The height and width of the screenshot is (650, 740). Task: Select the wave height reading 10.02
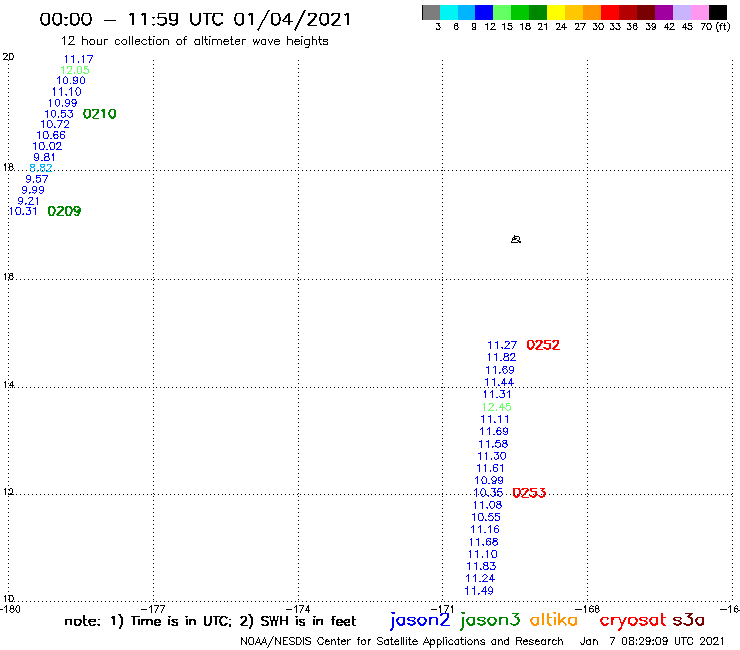pyautogui.click(x=47, y=146)
